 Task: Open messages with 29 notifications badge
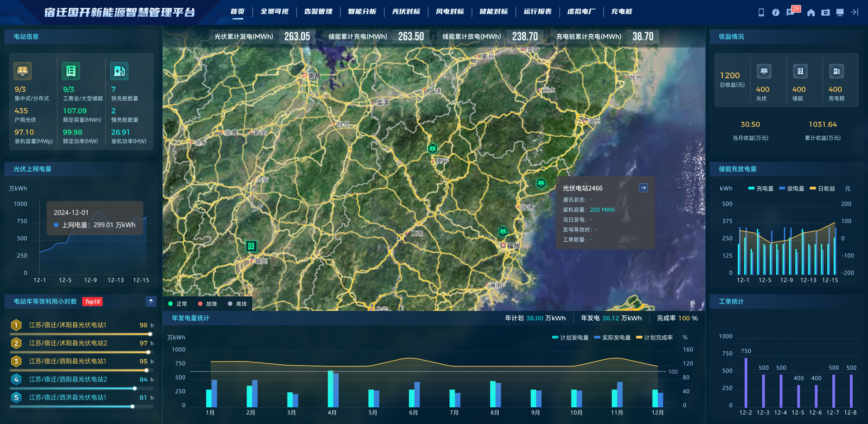click(791, 12)
